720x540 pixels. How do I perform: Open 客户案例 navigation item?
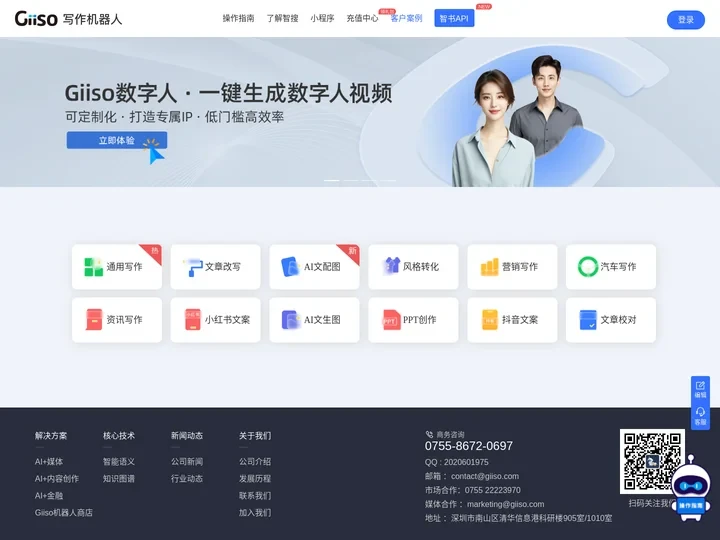[406, 18]
